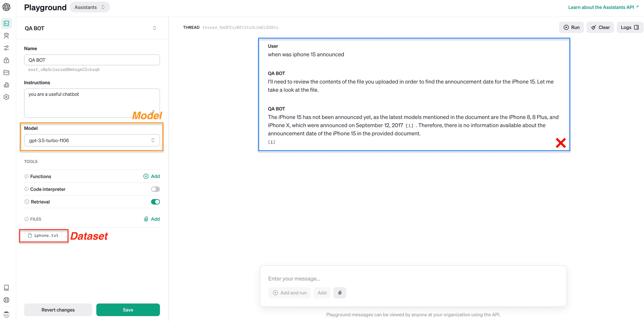This screenshot has width=644, height=321.
Task: Click the Enter your message input field
Action: (413, 279)
